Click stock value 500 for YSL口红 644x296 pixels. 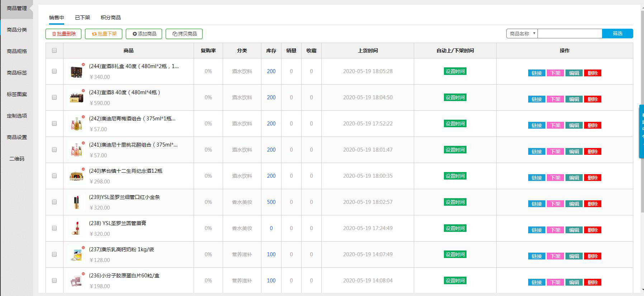pyautogui.click(x=271, y=202)
